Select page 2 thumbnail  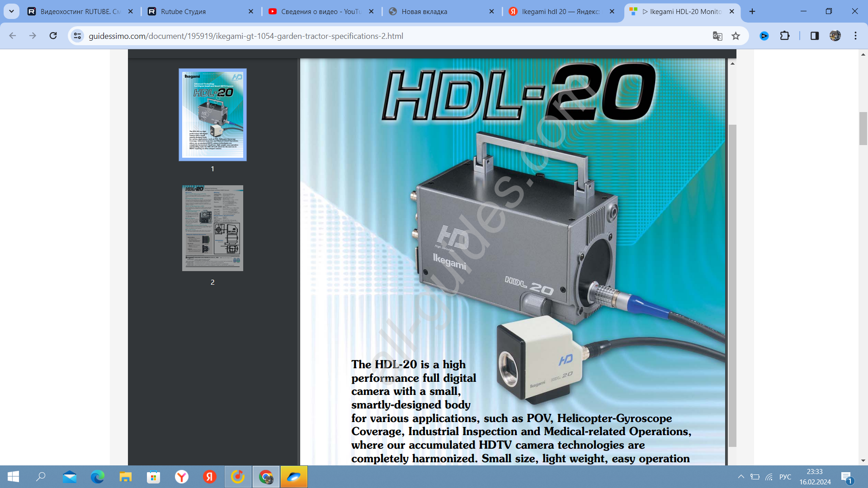point(212,228)
